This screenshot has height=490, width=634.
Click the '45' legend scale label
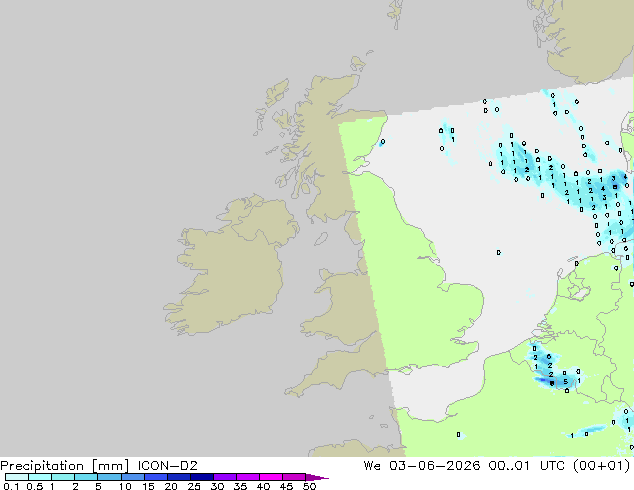click(286, 486)
